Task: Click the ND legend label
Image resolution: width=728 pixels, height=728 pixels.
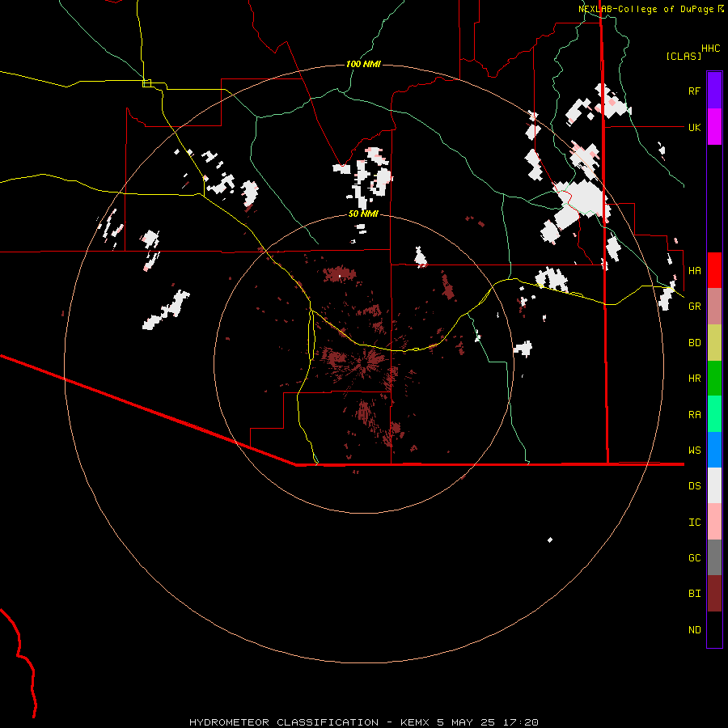Action: (694, 630)
